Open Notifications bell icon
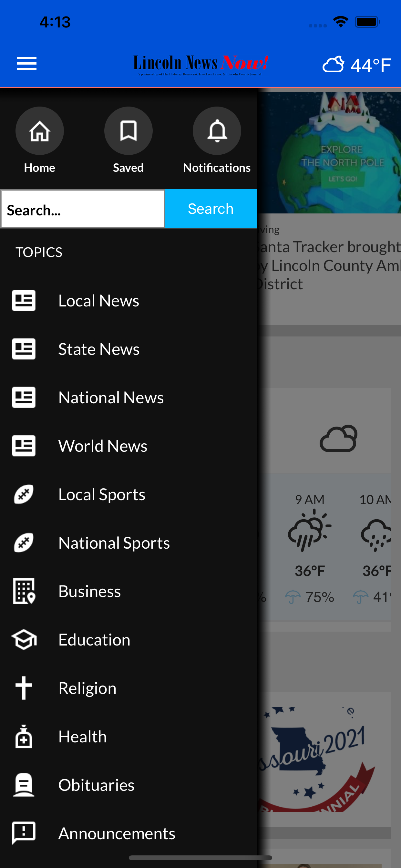This screenshot has height=868, width=401. tap(217, 131)
